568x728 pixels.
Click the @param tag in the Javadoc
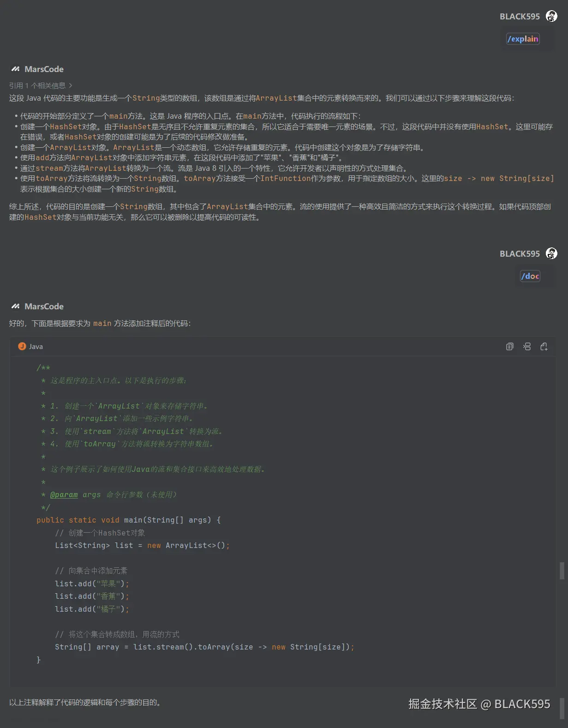(64, 494)
